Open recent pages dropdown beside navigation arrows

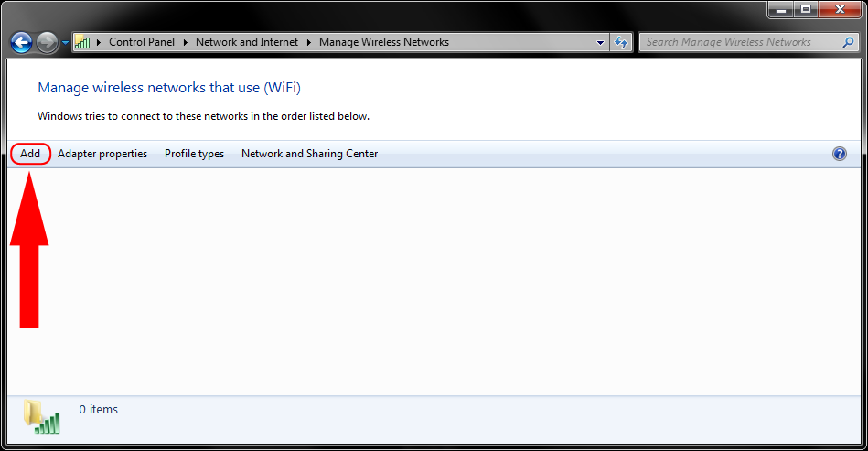65,43
